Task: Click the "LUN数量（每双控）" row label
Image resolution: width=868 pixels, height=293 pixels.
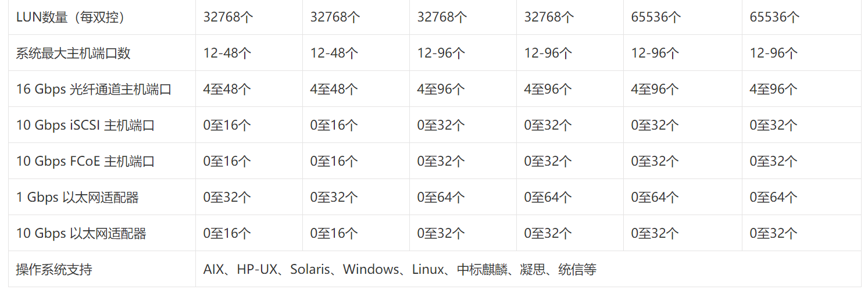Action: tap(70, 17)
